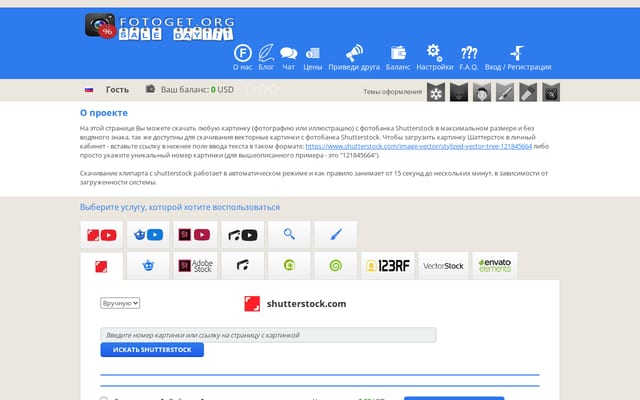640x400 pixels.
Task: Apply the camera theme
Action: point(551,92)
